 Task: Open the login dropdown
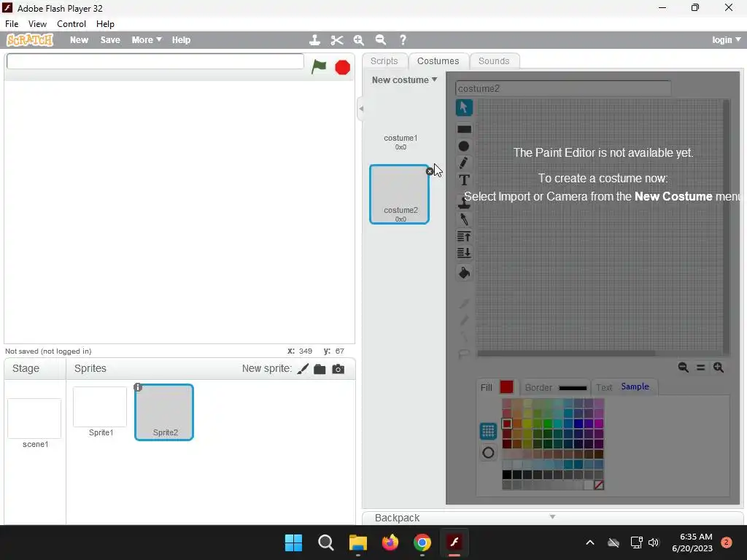726,40
